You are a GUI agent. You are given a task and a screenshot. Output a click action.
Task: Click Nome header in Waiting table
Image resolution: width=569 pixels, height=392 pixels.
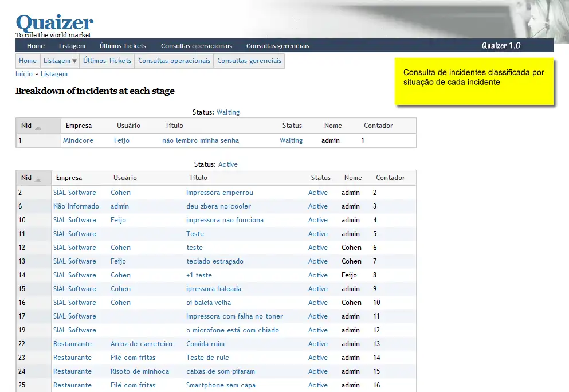(333, 125)
